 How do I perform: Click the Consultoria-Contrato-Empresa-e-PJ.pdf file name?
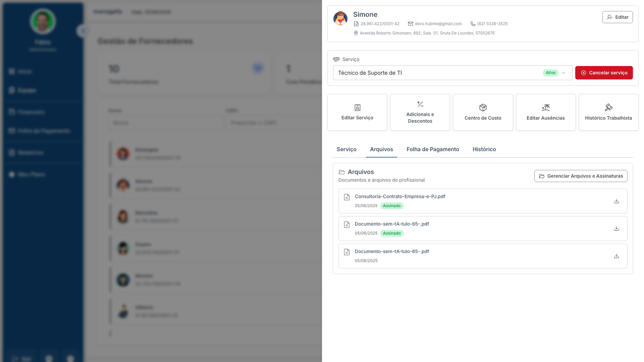point(400,196)
